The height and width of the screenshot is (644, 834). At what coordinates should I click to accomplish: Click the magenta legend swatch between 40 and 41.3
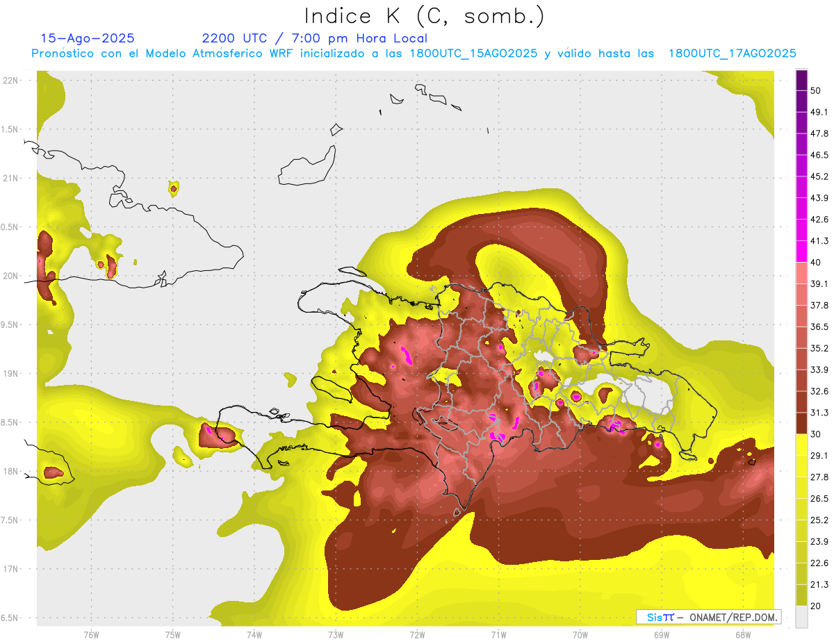[802, 251]
